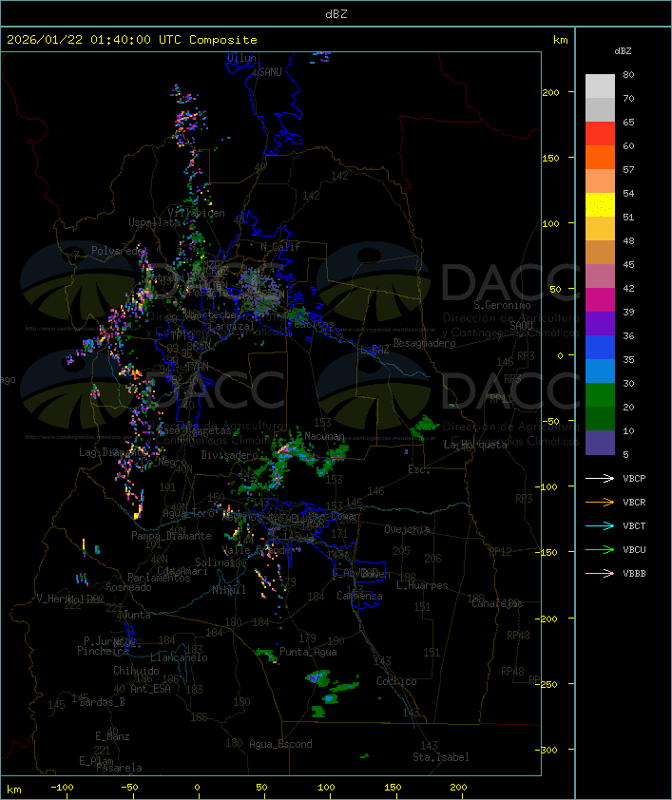Image resolution: width=672 pixels, height=800 pixels.
Task: Click the red 60–65 dBZ color swatch
Action: [x=600, y=134]
